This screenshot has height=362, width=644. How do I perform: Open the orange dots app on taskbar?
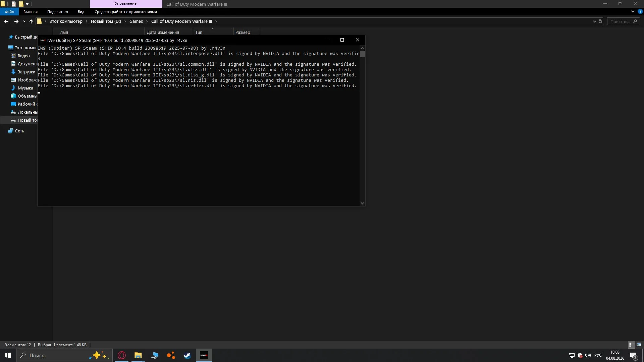(171, 355)
